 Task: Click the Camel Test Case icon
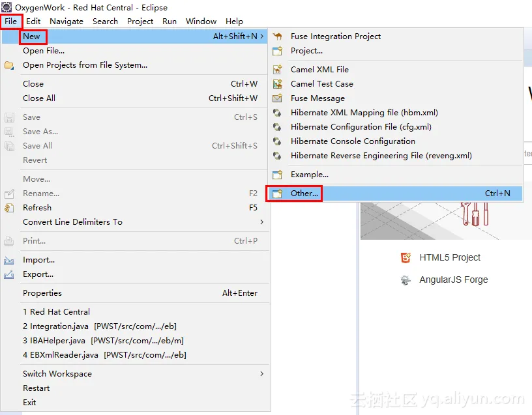click(x=277, y=84)
